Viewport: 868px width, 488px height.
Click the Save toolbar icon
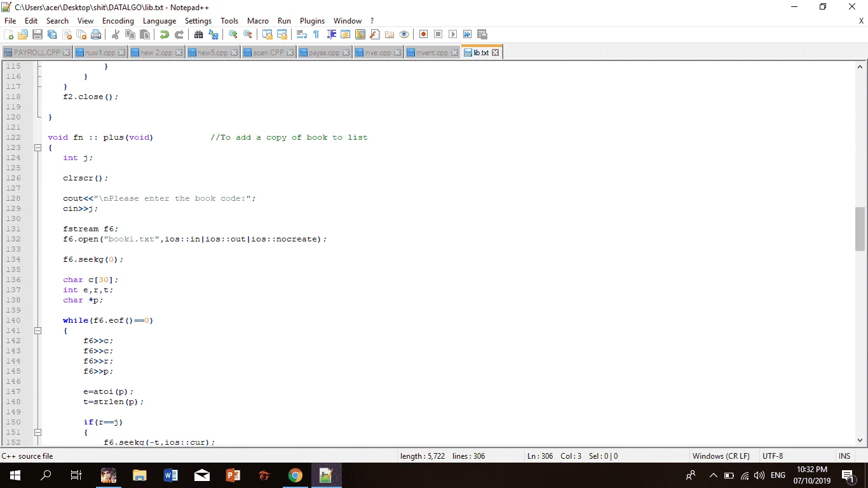pyautogui.click(x=37, y=34)
